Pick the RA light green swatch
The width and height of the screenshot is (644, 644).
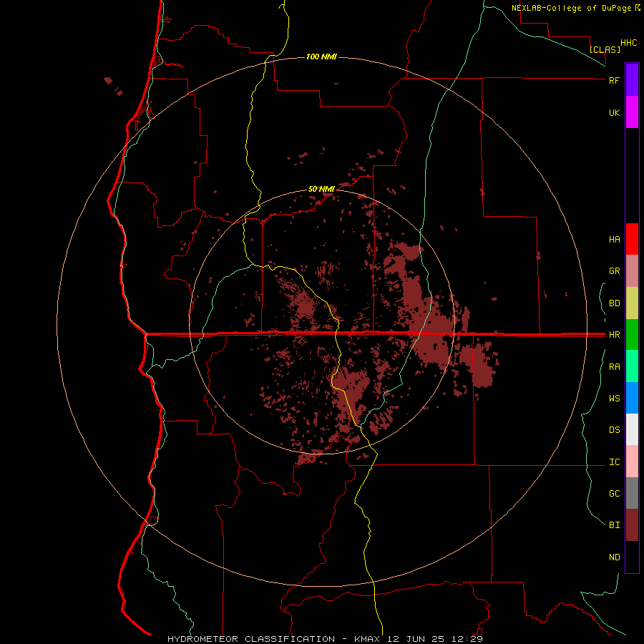[x=632, y=366]
